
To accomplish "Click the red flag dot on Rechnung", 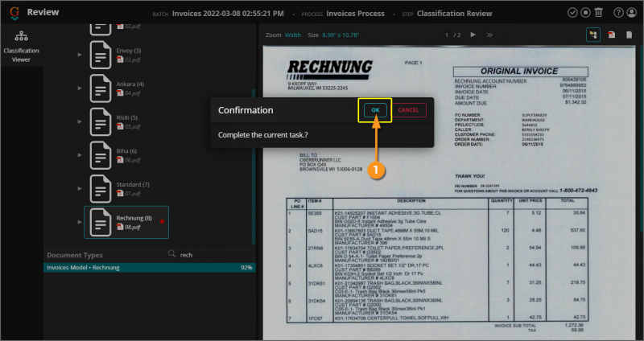I will (x=162, y=222).
